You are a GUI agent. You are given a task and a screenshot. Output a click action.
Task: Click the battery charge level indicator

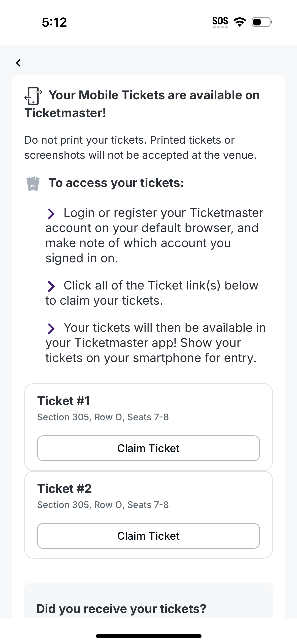tap(257, 22)
